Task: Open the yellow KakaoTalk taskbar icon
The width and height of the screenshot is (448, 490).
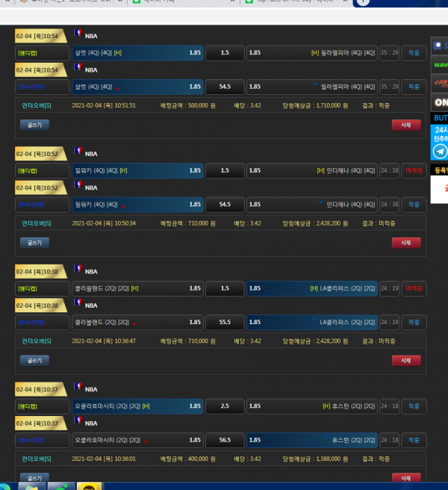Action: 90,486
